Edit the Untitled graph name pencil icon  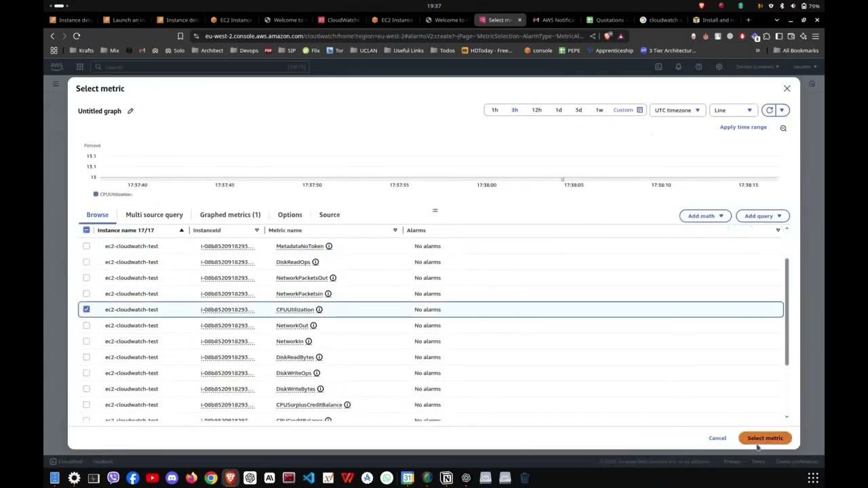(130, 111)
